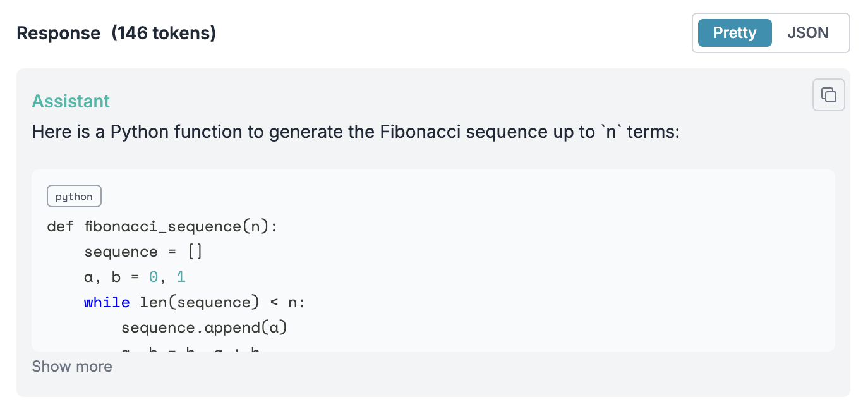The width and height of the screenshot is (868, 416).
Task: Select the Assistant role label
Action: point(71,101)
